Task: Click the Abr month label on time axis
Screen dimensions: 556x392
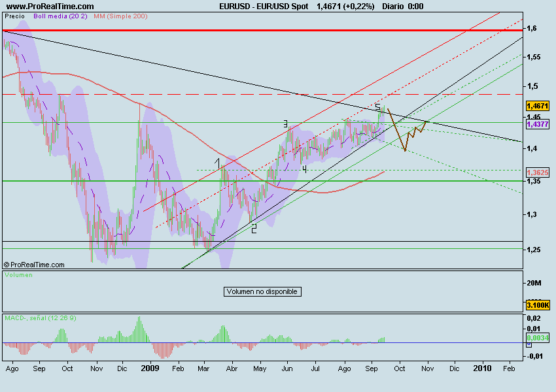Action: point(232,368)
